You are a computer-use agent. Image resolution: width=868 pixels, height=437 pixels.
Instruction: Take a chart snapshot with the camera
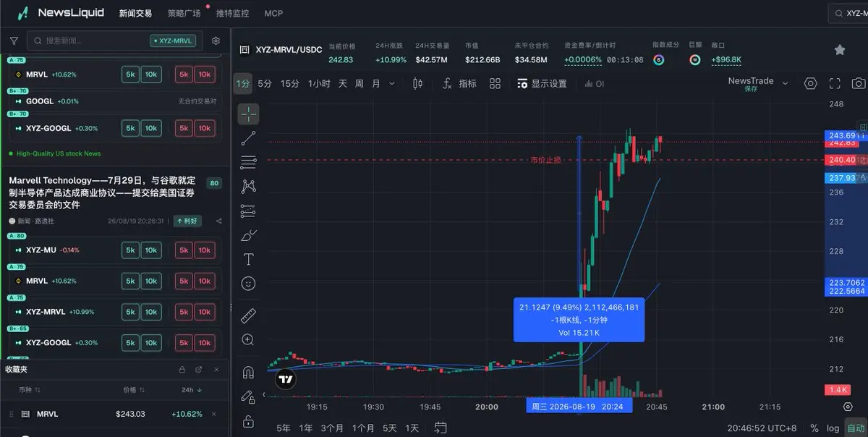point(859,84)
